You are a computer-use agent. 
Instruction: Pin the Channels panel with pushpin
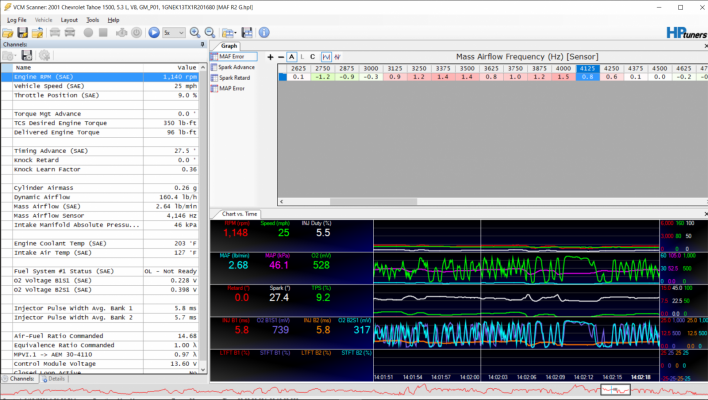(x=202, y=44)
